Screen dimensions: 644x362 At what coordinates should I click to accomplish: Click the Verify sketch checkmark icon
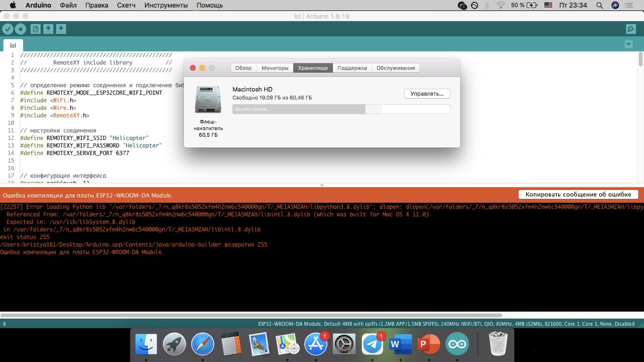coord(8,29)
